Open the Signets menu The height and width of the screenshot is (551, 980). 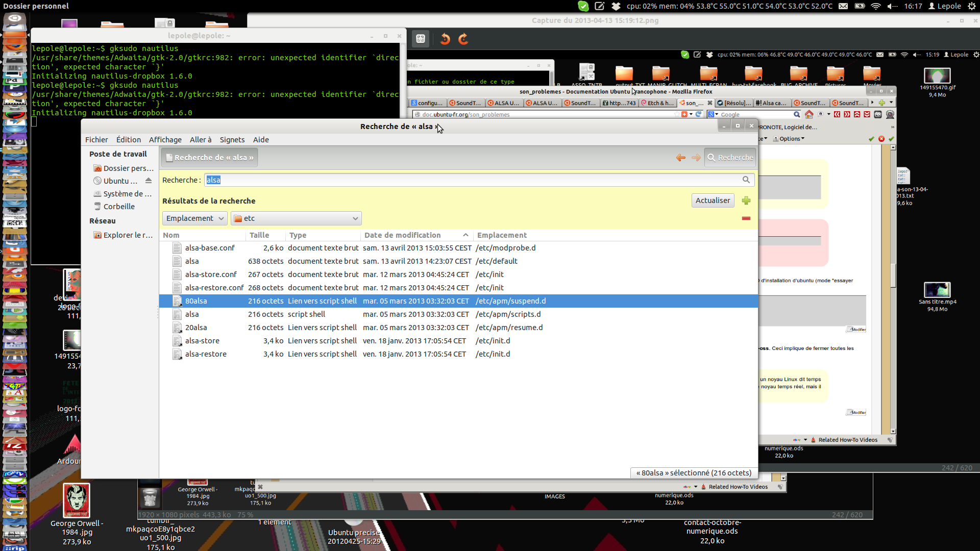[232, 140]
